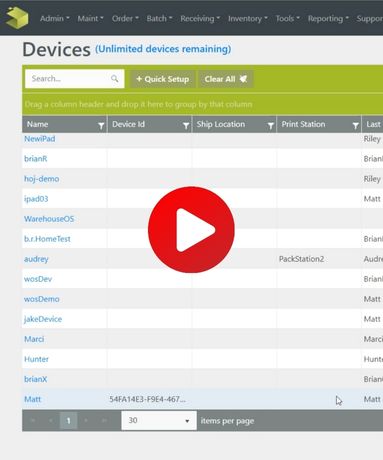Go to previous page arrow in pager
383x460 pixels.
51,421
